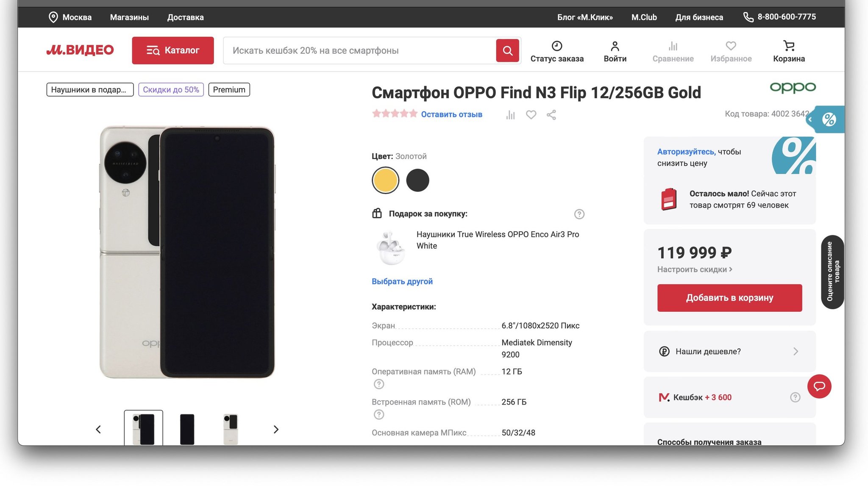Select the second thumbnail showing black screen
This screenshot has height=488, width=868.
point(187,429)
